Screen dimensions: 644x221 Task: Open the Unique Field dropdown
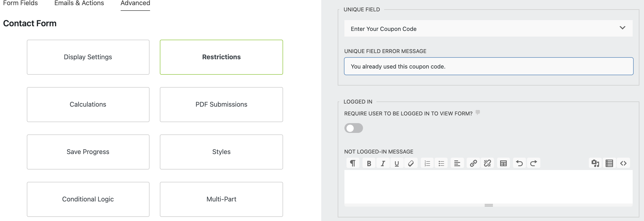(x=488, y=29)
